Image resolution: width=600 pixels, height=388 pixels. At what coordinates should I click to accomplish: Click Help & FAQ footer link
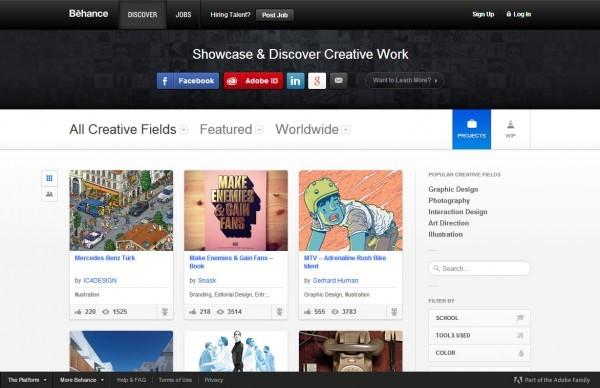click(x=131, y=380)
